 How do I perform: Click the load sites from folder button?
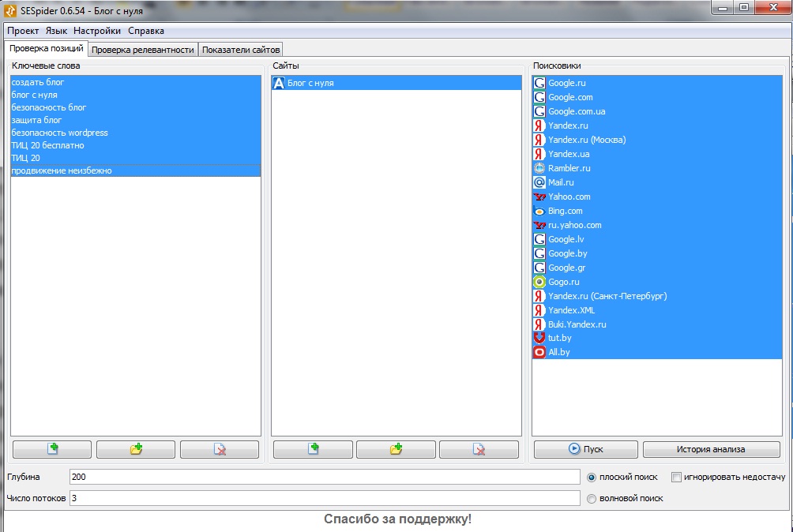pyautogui.click(x=396, y=449)
